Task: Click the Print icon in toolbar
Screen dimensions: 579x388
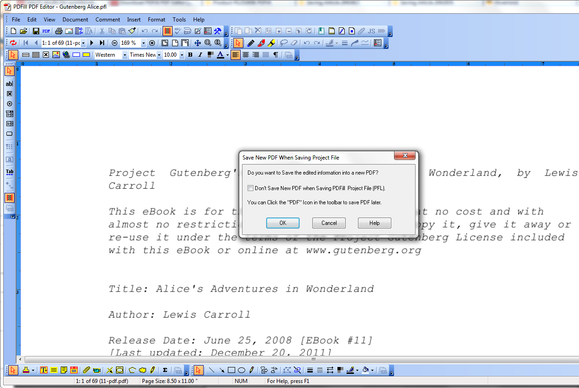Action: point(58,31)
